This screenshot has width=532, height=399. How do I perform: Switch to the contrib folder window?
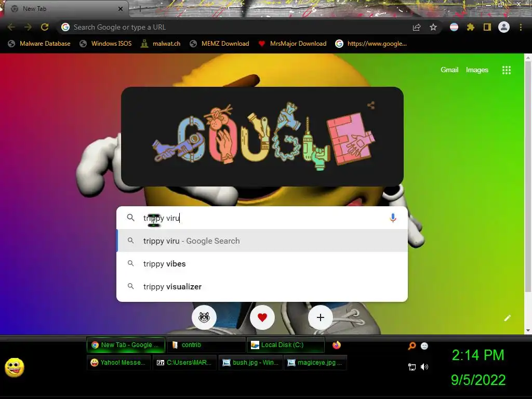[x=206, y=345]
